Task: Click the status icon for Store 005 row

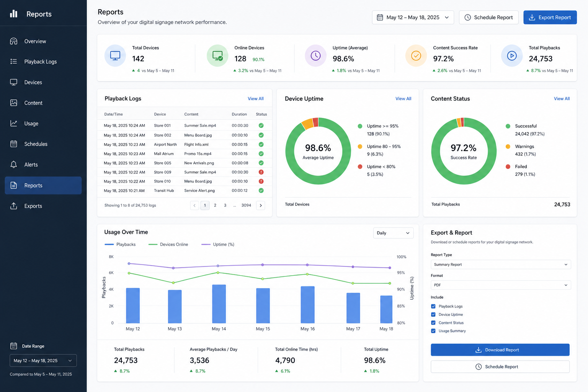Action: 261,163
